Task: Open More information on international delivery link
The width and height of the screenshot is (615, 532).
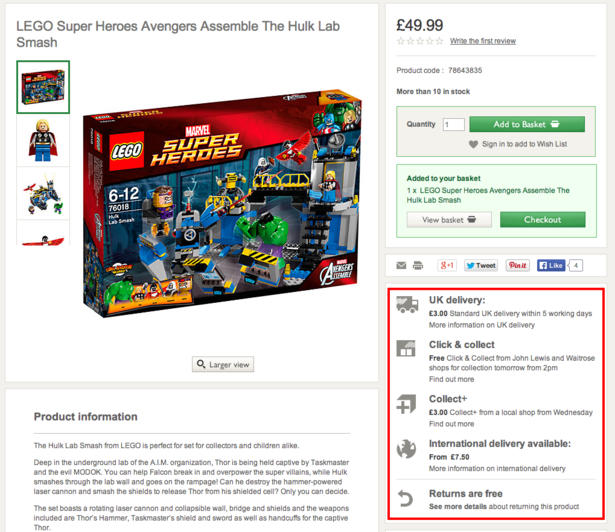Action: pyautogui.click(x=497, y=469)
